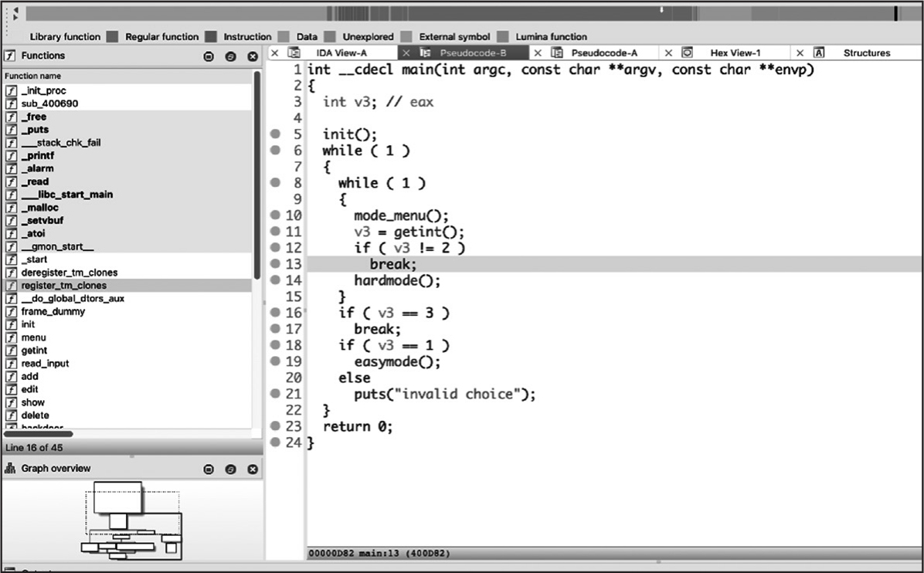Toggle breakpoint dot on line 21
924x573 pixels.
[x=275, y=394]
